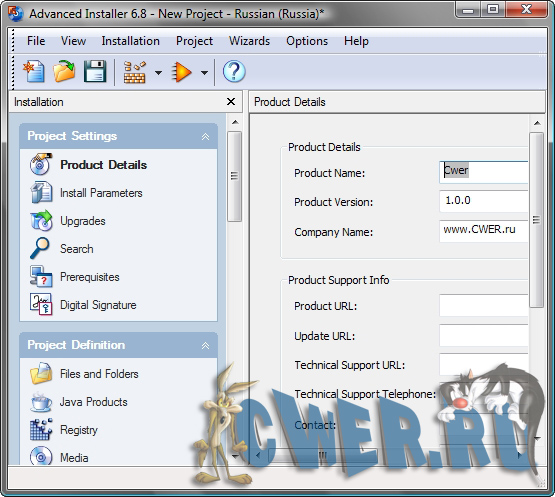This screenshot has width=555, height=497.
Task: Select the Upgrades item icon
Action: point(41,221)
